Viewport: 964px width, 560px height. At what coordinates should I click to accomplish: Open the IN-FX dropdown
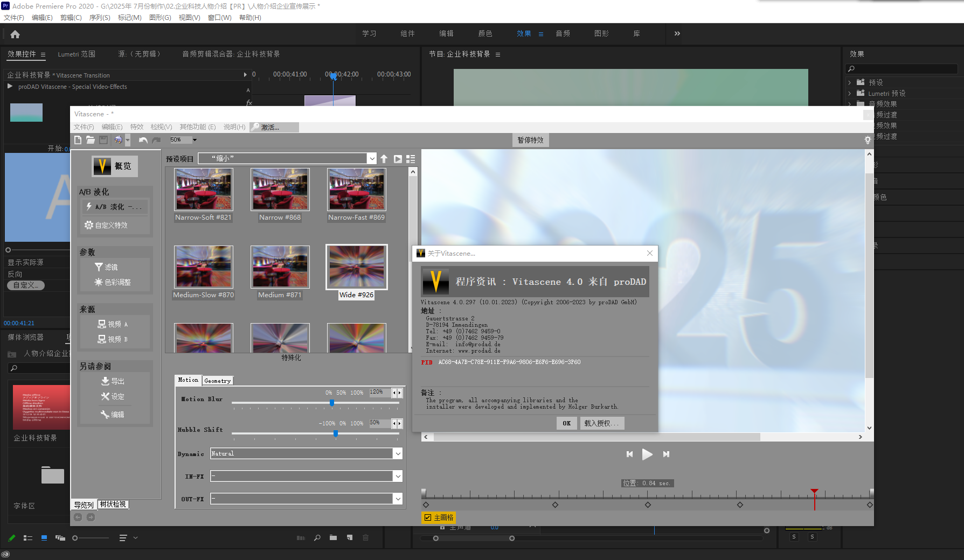[306, 476]
